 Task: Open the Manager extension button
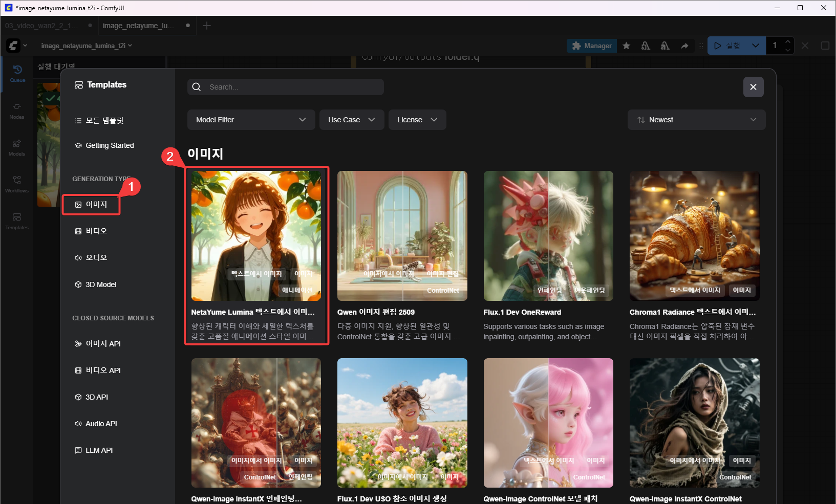pyautogui.click(x=592, y=46)
